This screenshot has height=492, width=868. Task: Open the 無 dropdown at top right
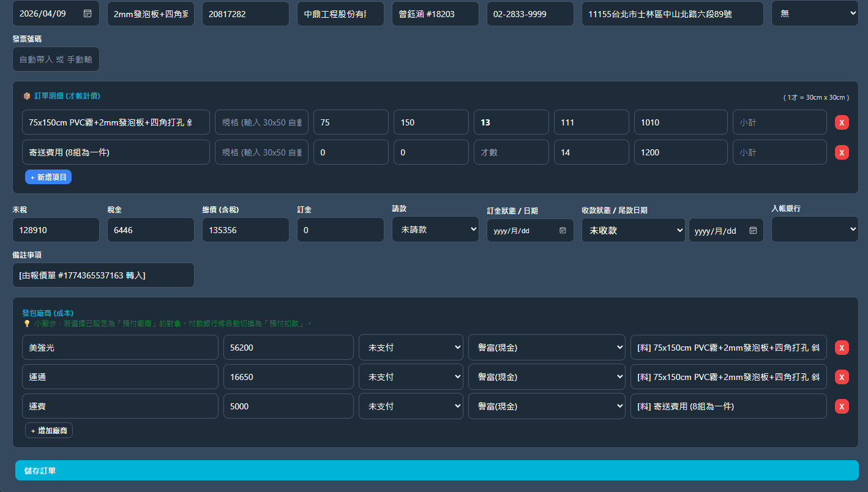[x=815, y=13]
